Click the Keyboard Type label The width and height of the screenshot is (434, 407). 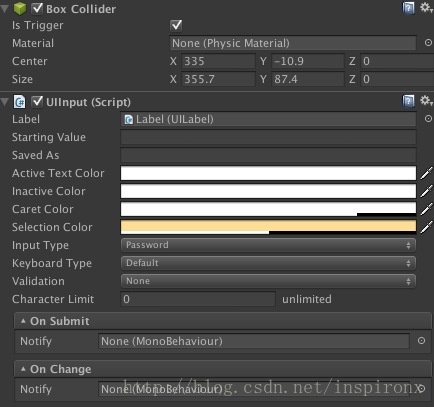pos(52,263)
